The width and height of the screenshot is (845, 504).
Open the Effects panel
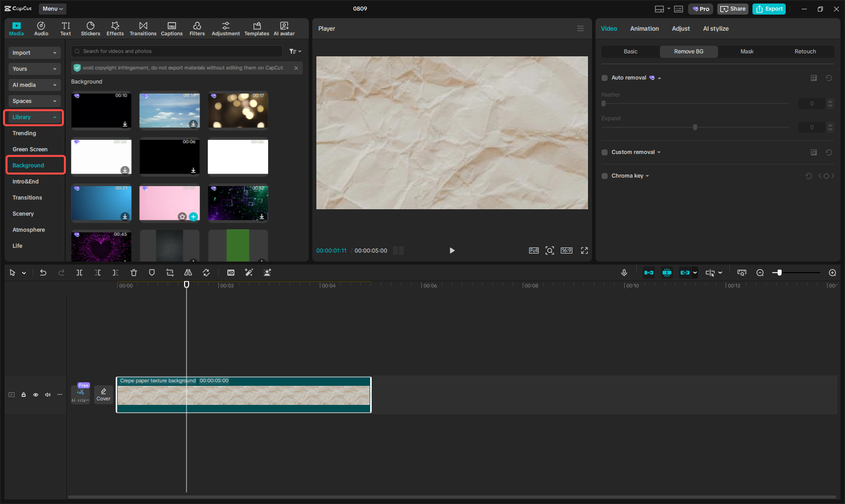coord(115,29)
